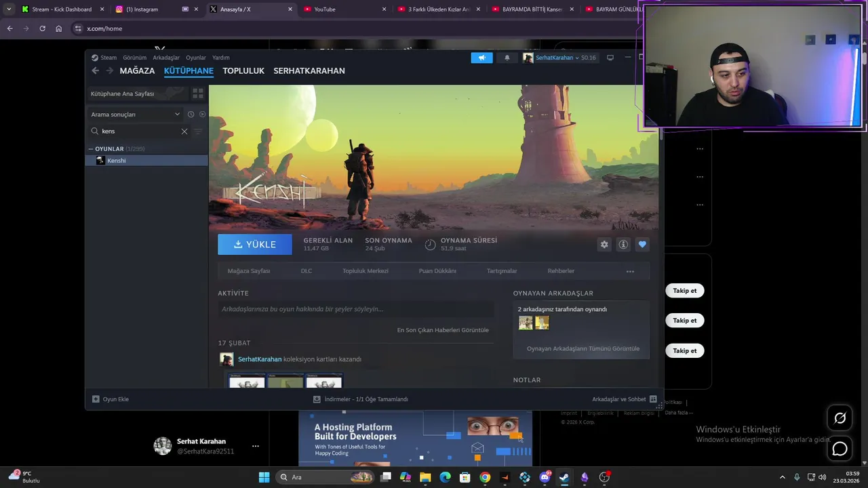Open Windows Start menu
This screenshot has height=488, width=868.
(x=264, y=477)
